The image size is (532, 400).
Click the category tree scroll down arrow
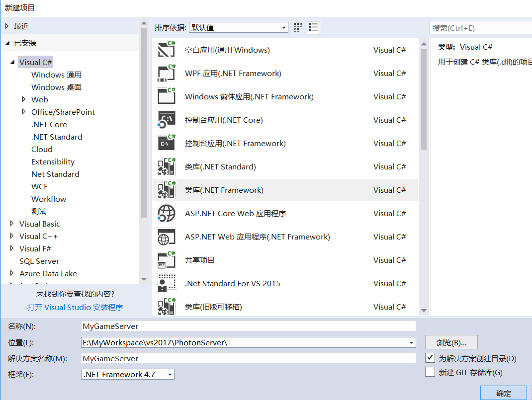tap(144, 279)
